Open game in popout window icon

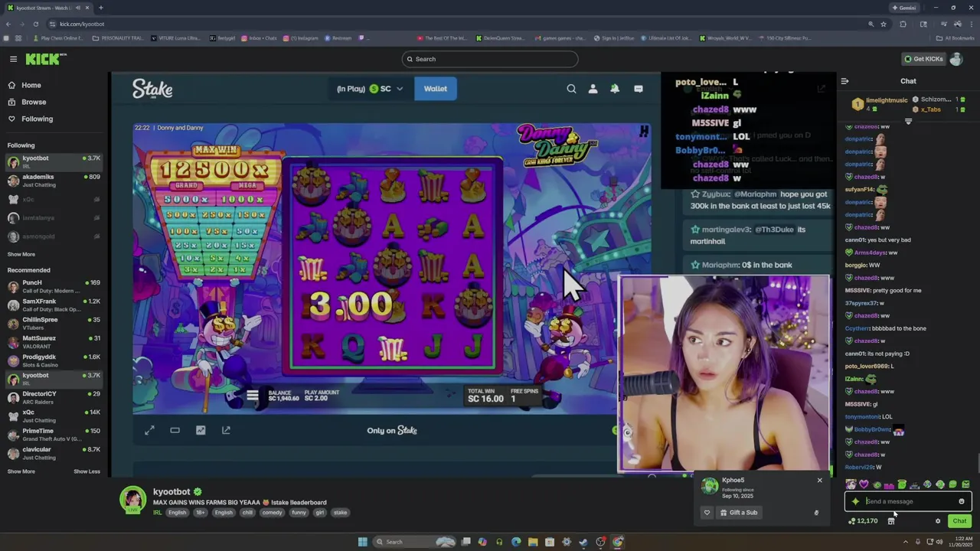click(x=226, y=430)
